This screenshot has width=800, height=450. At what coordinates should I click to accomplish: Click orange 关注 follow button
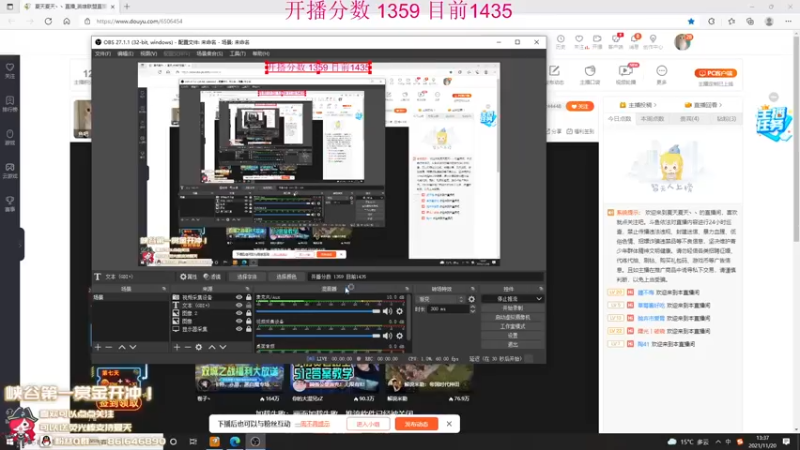click(x=580, y=106)
